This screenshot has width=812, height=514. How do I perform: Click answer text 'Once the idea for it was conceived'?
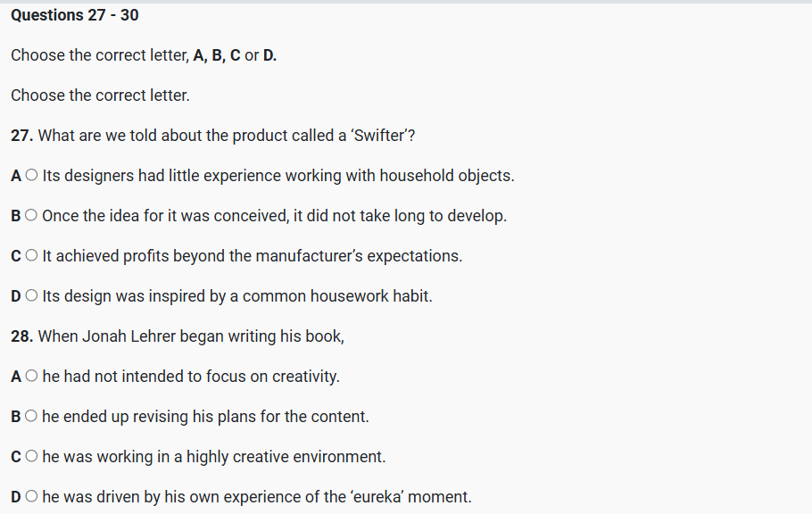274,216
